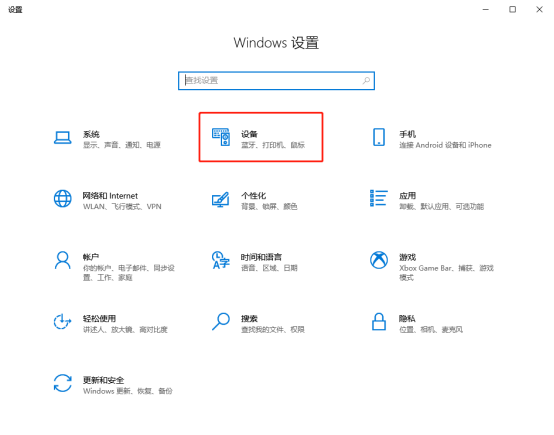This screenshot has height=435, width=554.
Task: Click 连接 Android 设备和 iPhone text
Action: coord(445,145)
